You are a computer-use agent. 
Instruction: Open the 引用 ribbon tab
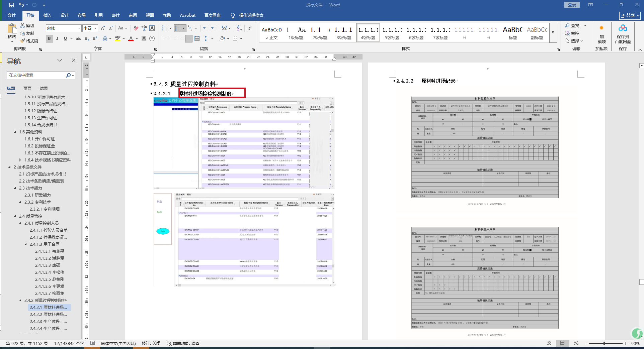[x=98, y=15]
